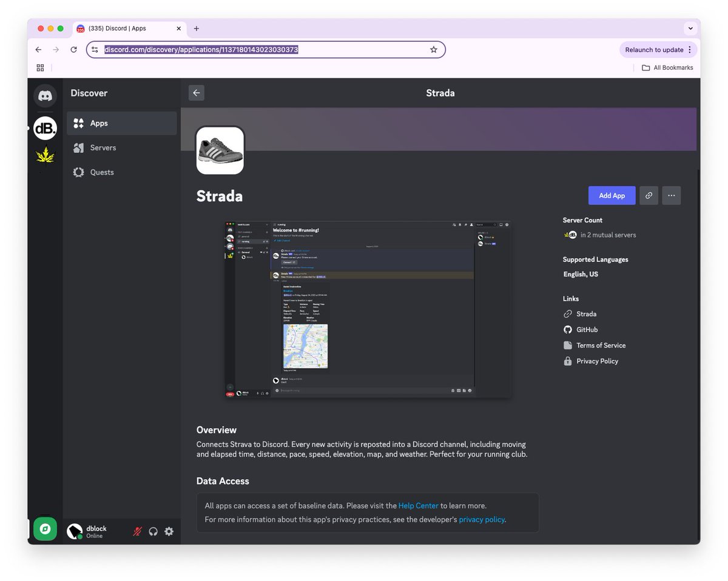Screen dimensions: 728x581
Task: Click the Discover header text
Action: 89,93
